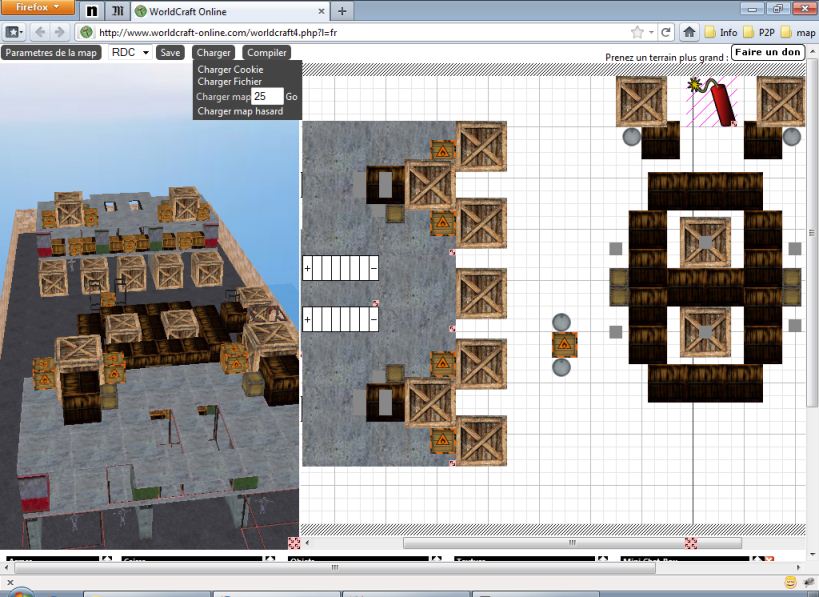Open the address bar history dropdown arrow

click(x=651, y=32)
